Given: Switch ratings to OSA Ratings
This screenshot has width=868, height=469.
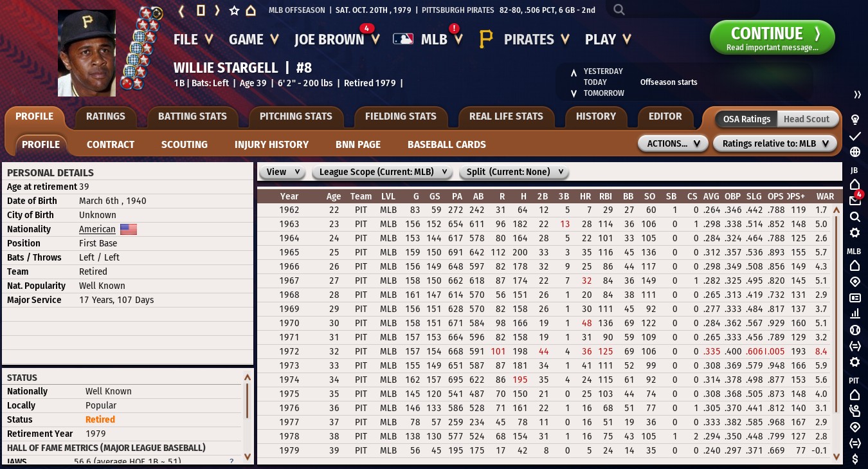Looking at the screenshot, I should coord(746,119).
